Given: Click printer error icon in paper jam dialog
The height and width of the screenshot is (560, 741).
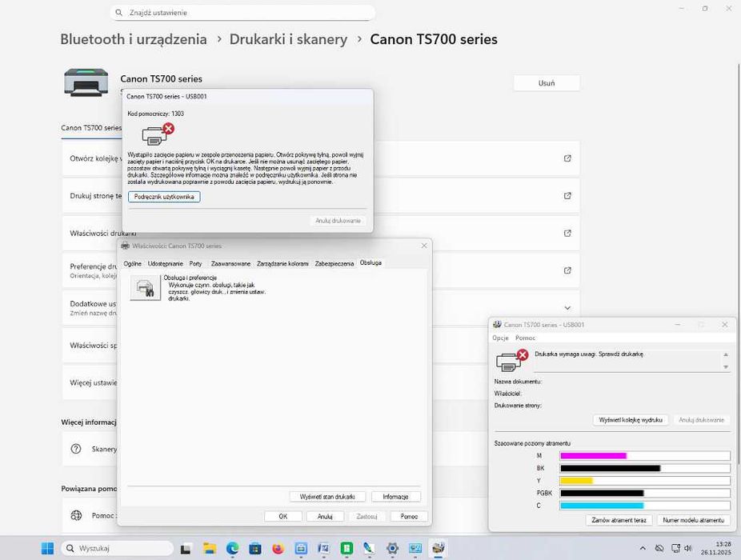Looking at the screenshot, I should 158,134.
